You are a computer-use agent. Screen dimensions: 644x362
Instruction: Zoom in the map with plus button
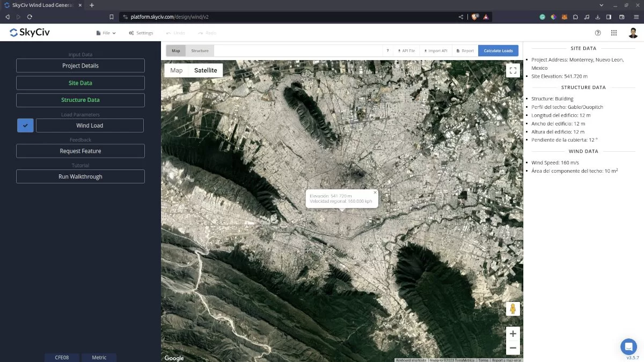click(513, 333)
